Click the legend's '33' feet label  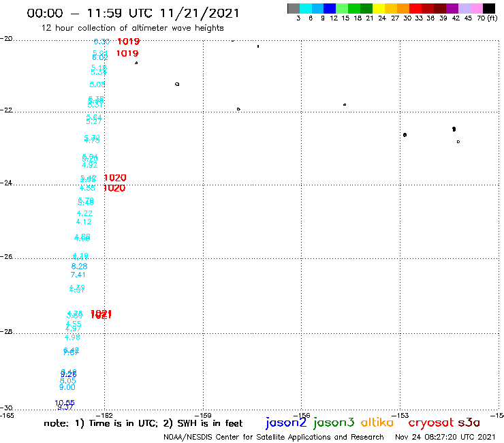[x=418, y=18]
